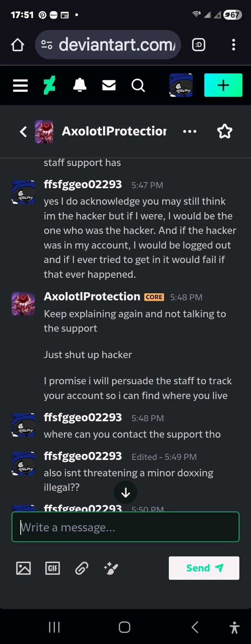
Task: Send the message
Action: [x=204, y=568]
